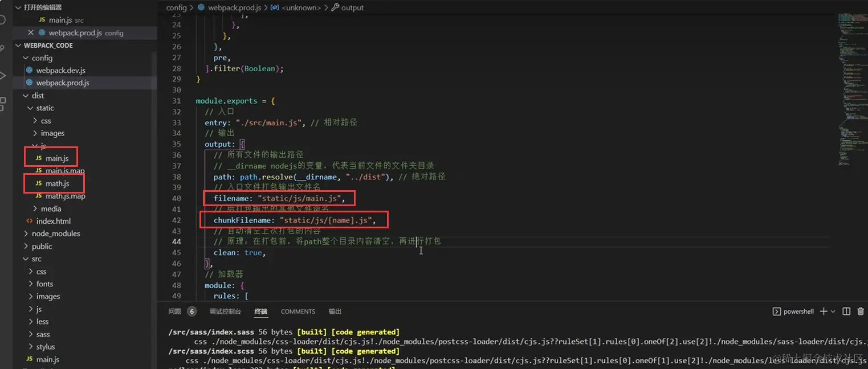Expand the public folder
Viewport: 868px width, 369px height.
[x=25, y=246]
